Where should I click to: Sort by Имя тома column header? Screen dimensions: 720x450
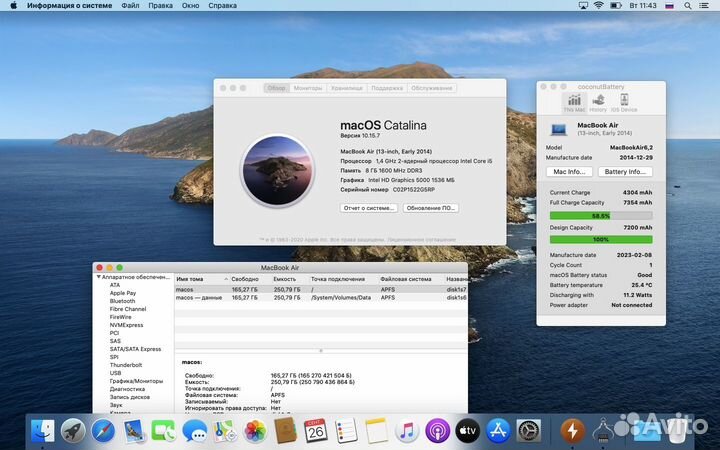202,279
